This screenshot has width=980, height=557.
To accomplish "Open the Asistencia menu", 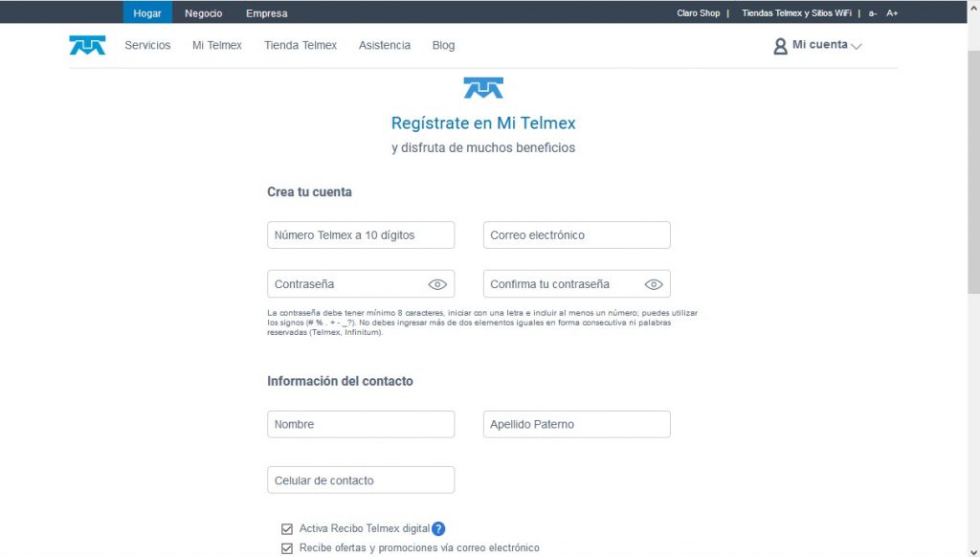I will (385, 45).
